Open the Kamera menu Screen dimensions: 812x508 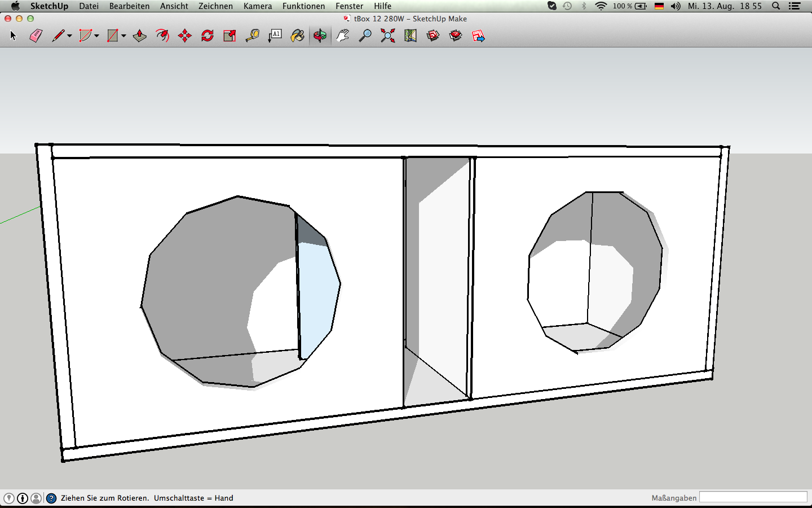point(258,6)
